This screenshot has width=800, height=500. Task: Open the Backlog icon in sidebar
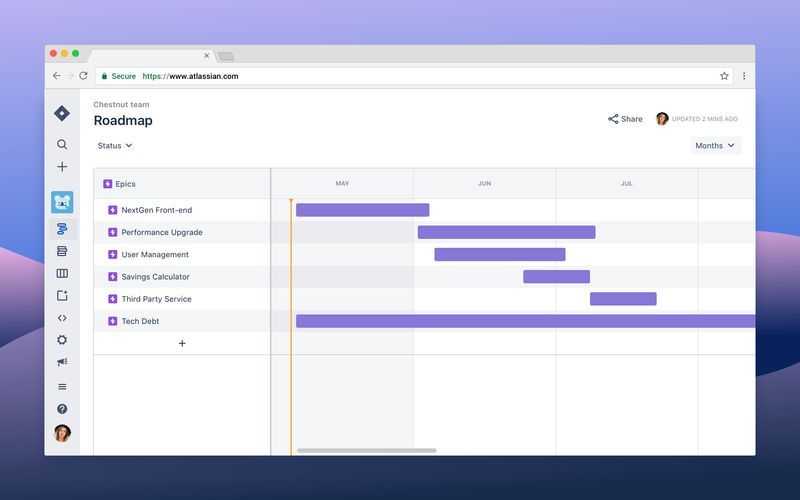point(62,251)
